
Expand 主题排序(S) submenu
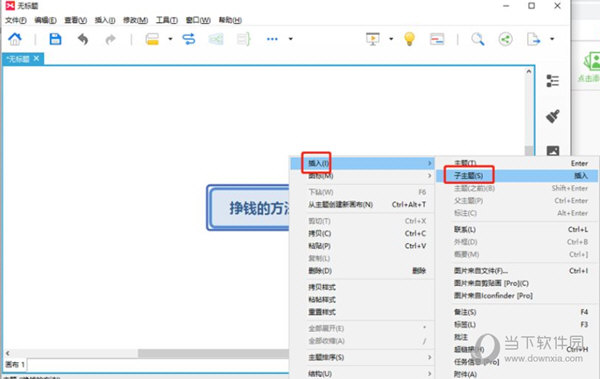point(362,357)
